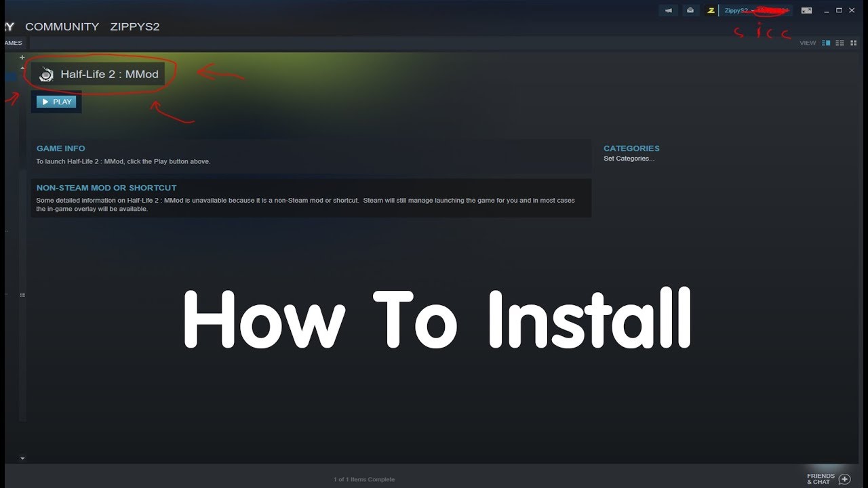Click the downloads status '1 of 1 Items Complete'
This screenshot has height=488, width=868.
click(x=364, y=479)
